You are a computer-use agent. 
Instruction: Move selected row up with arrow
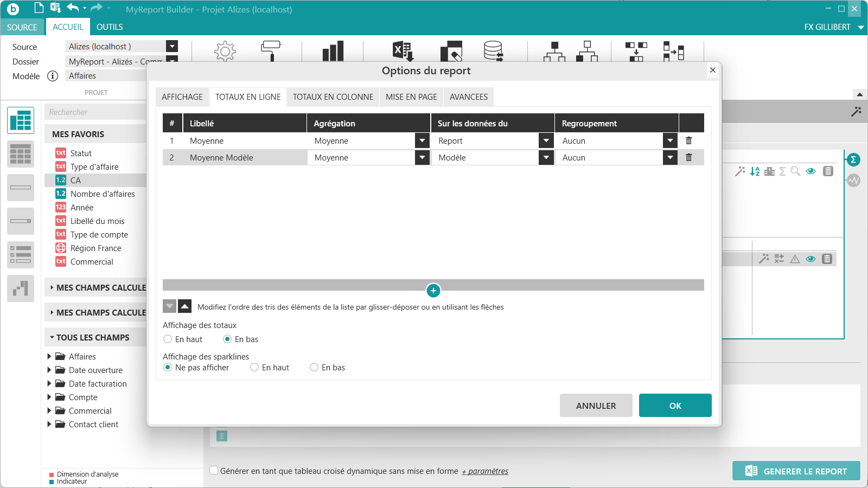185,306
